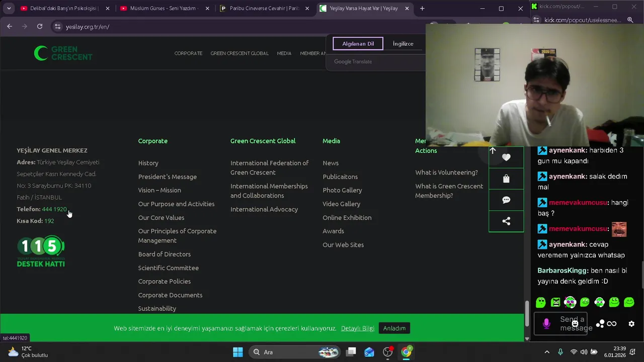Select the angry green emote
This screenshot has height=362, width=644.
pyautogui.click(x=555, y=302)
